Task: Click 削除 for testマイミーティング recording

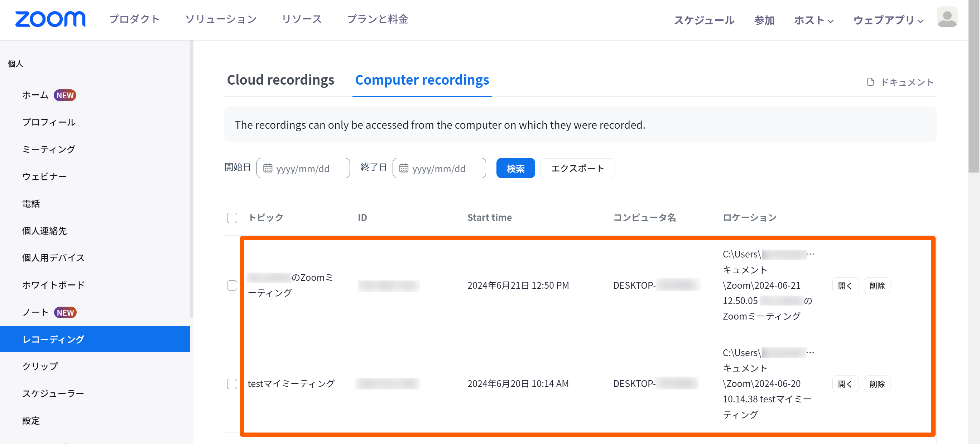Action: [x=876, y=383]
